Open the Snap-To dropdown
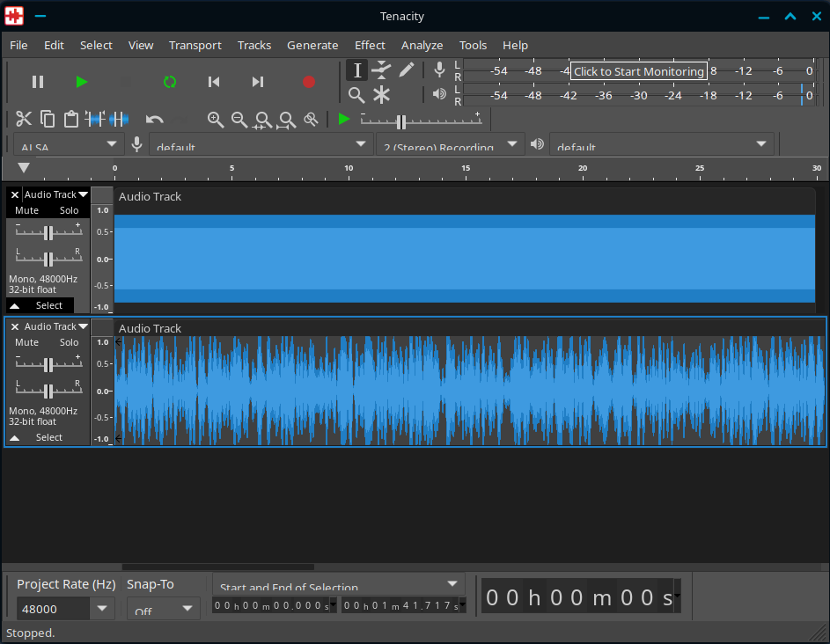The image size is (830, 644). point(187,608)
